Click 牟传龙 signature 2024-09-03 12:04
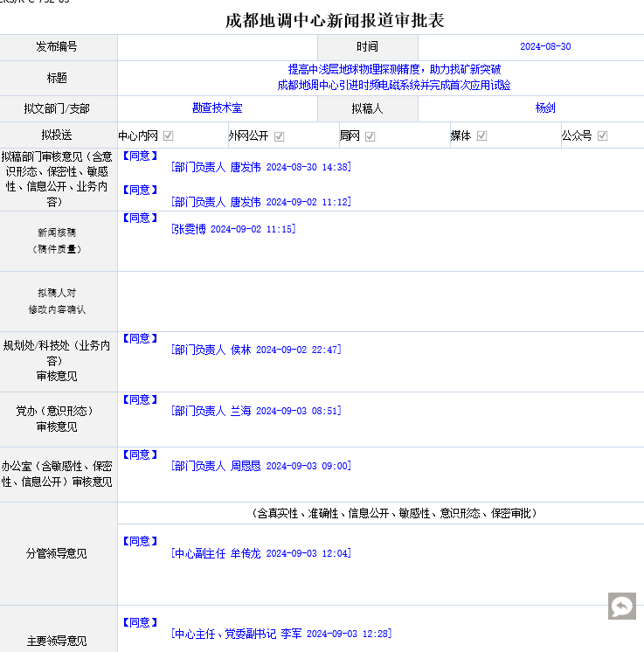This screenshot has width=644, height=652. coord(261,553)
